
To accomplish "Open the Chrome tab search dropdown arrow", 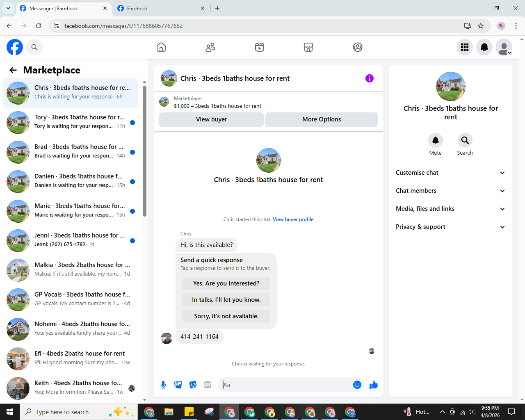I will click(x=8, y=8).
